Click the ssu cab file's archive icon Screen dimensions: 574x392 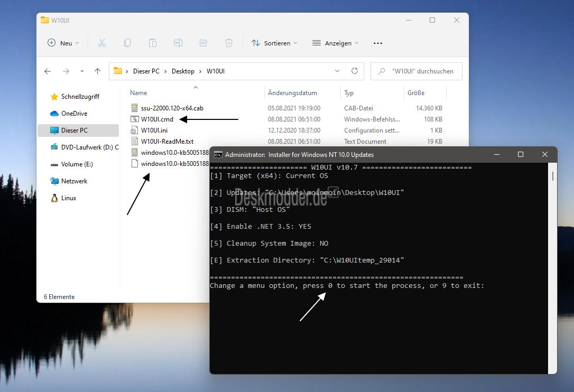pyautogui.click(x=135, y=108)
